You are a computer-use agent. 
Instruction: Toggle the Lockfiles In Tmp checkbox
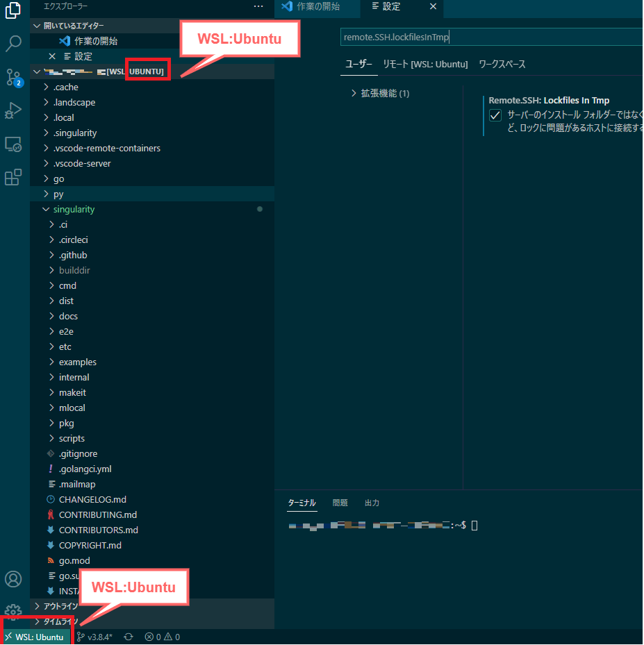[x=495, y=115]
